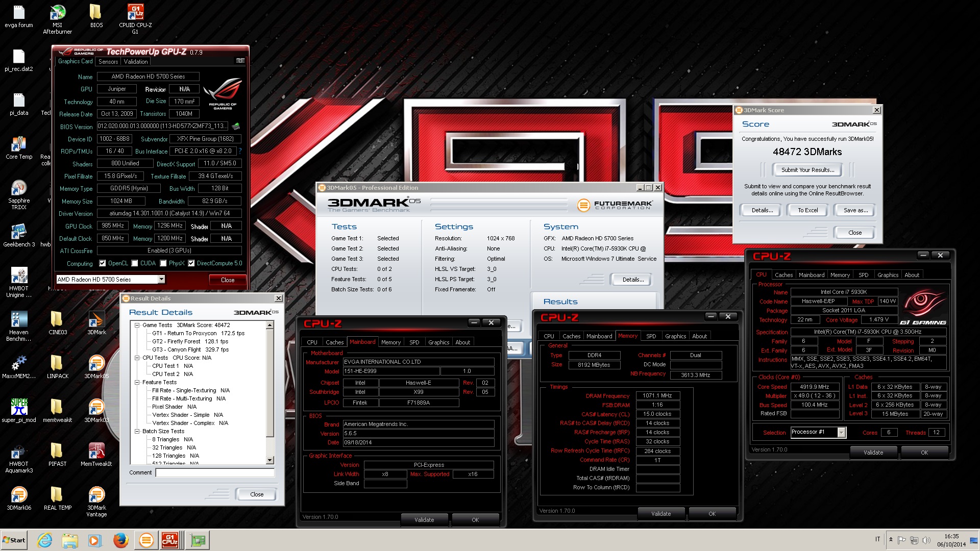This screenshot has height=551, width=980.
Task: Switch to Sensors tab in GPU-Z
Action: coord(108,62)
